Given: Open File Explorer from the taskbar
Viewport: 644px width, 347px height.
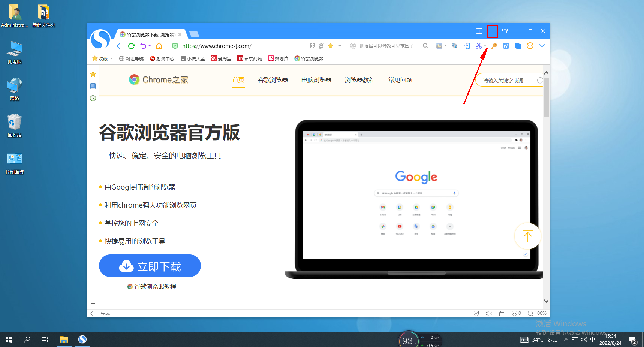Looking at the screenshot, I should click(64, 340).
